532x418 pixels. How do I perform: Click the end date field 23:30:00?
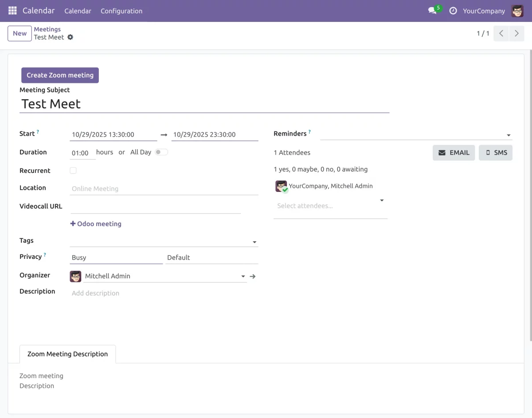pos(215,134)
